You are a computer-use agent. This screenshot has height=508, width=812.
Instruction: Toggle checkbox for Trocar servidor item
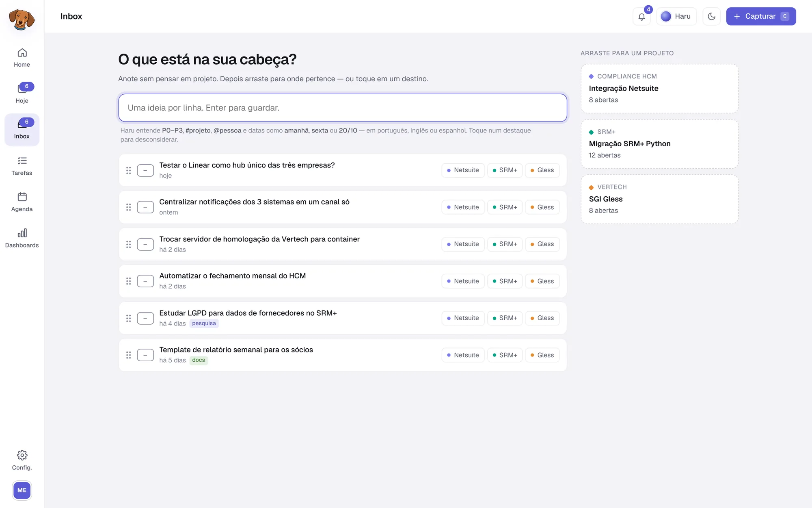tap(145, 244)
